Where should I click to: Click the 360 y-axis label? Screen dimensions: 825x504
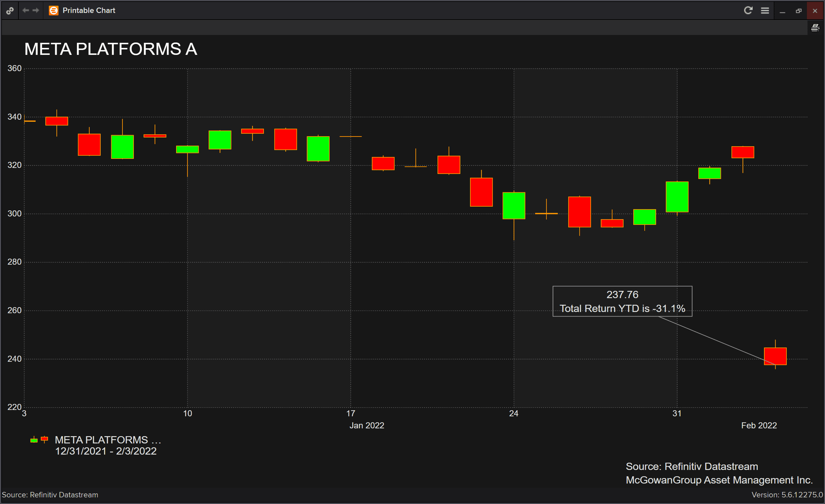tap(14, 68)
